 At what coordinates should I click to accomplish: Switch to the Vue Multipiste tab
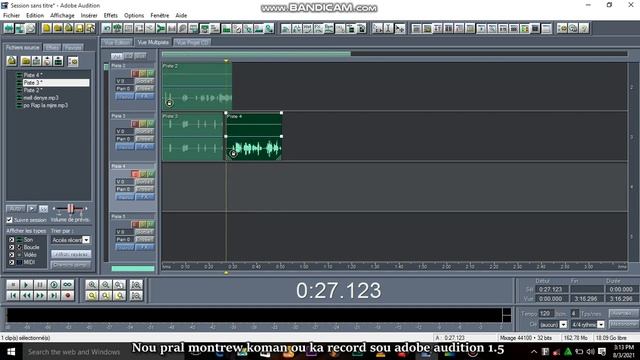153,42
